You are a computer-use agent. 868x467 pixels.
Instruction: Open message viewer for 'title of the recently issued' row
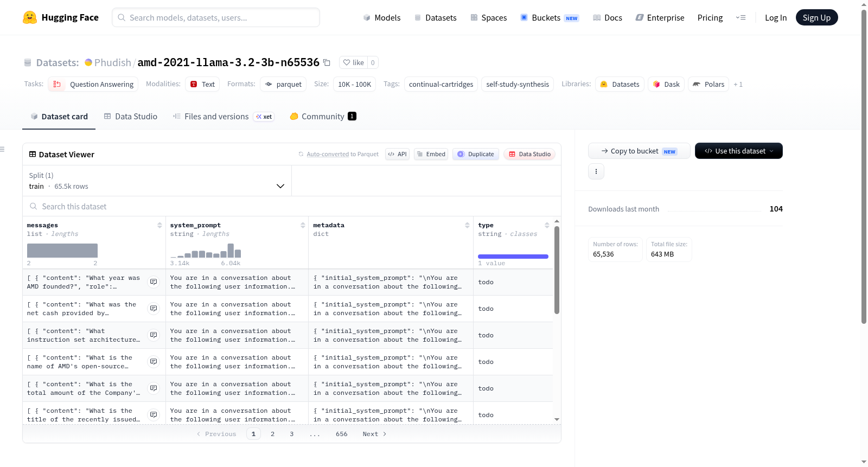click(x=154, y=415)
